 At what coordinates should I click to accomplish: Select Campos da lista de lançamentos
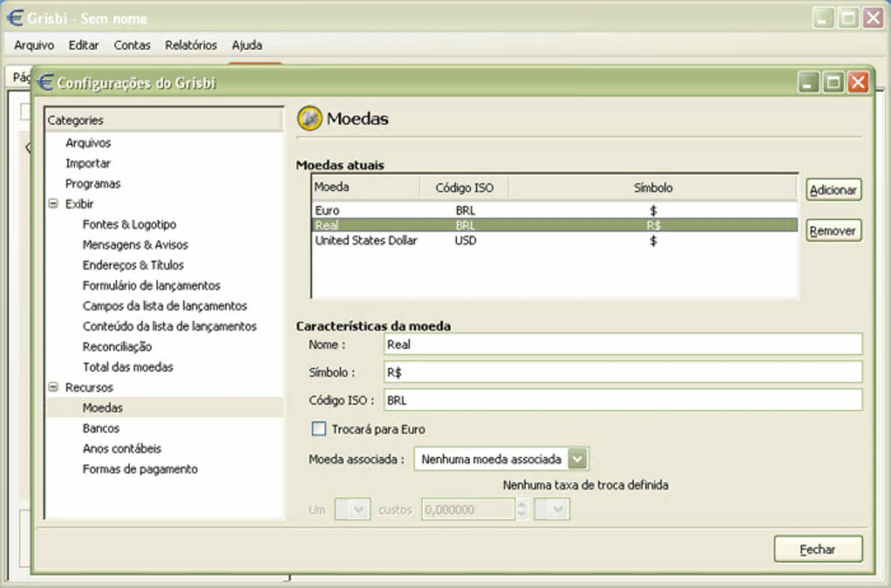pyautogui.click(x=165, y=306)
